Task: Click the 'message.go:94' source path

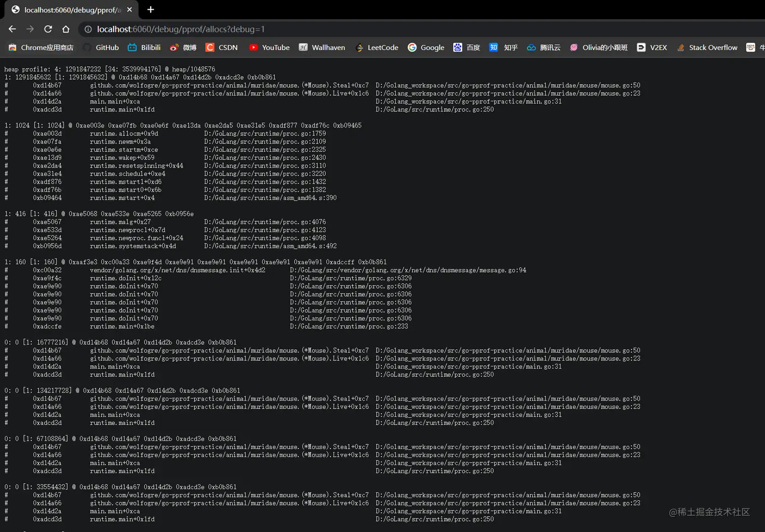Action: coord(408,270)
